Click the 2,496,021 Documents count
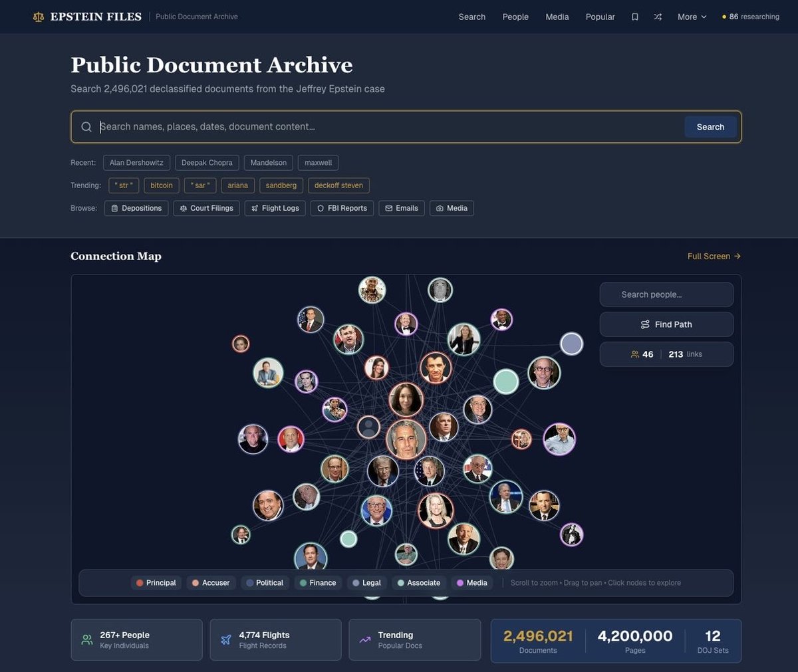Viewport: 798px width, 672px height. click(538, 641)
